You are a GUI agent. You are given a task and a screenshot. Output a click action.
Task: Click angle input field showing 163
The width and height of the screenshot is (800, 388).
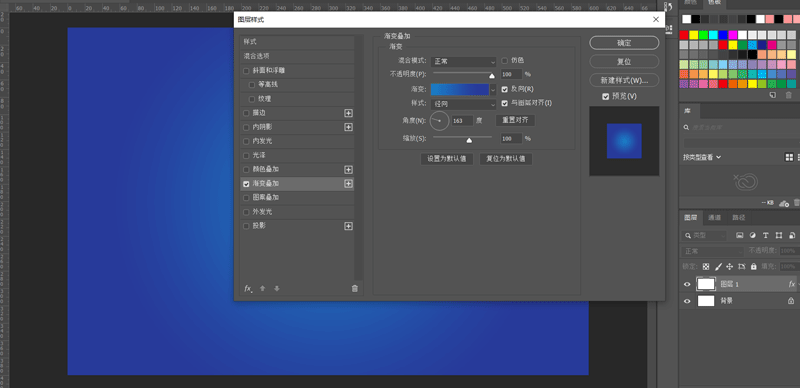(462, 121)
